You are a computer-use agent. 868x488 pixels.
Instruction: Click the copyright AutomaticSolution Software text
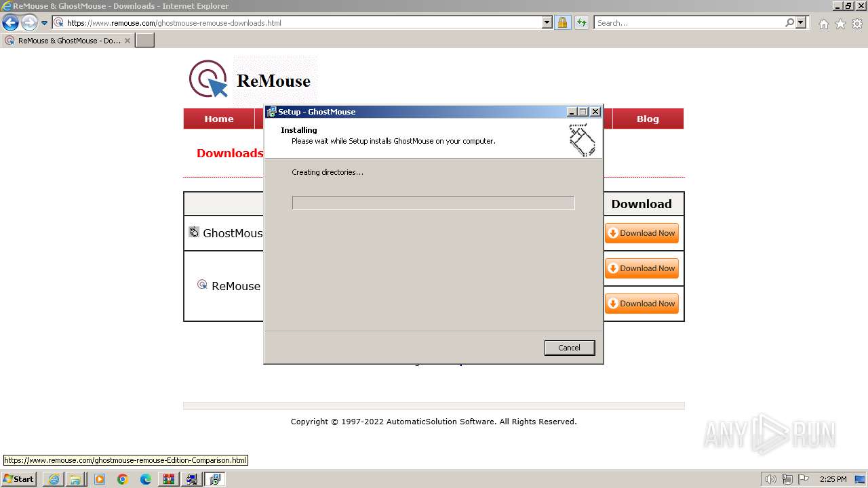click(x=434, y=422)
